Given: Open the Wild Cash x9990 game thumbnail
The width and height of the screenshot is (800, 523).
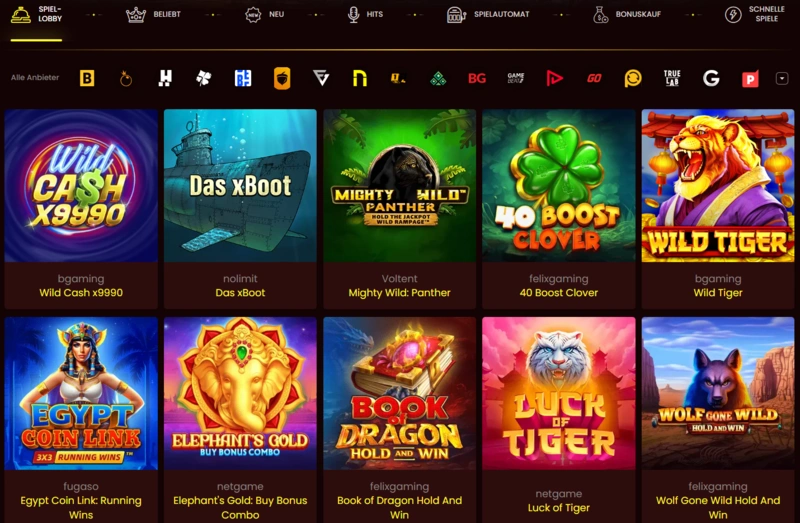Looking at the screenshot, I should 81,186.
